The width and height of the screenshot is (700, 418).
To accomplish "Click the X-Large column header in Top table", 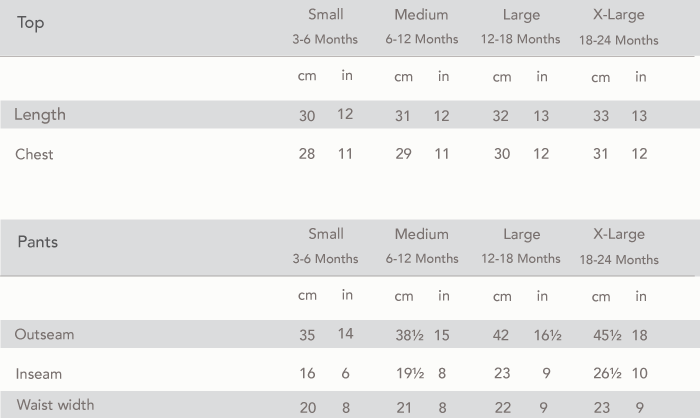I will point(618,15).
